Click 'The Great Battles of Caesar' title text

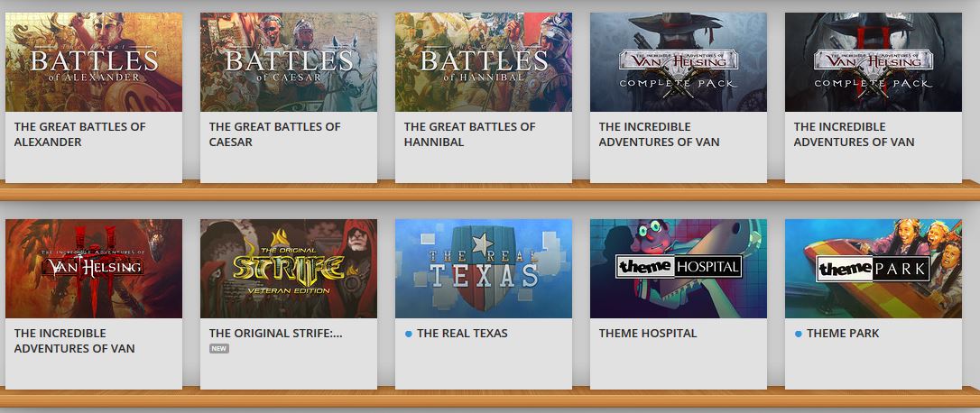pos(275,134)
